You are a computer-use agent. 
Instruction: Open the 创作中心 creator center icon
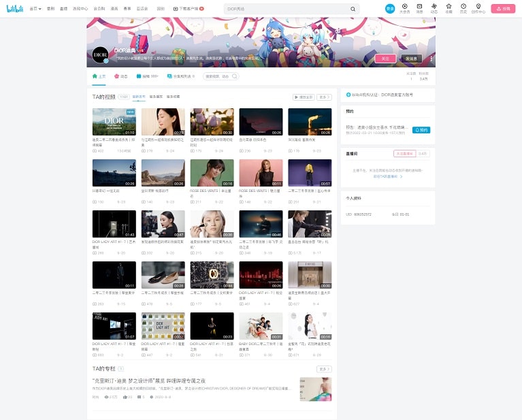pos(478,8)
